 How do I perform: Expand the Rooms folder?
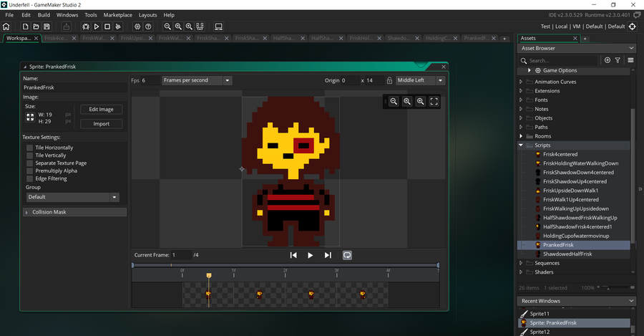tap(521, 136)
